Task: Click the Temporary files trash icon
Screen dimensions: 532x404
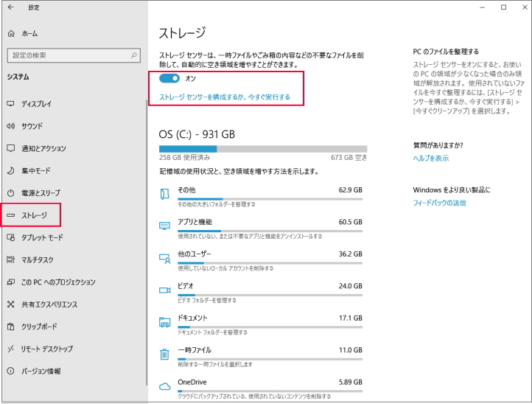Action: pos(165,354)
